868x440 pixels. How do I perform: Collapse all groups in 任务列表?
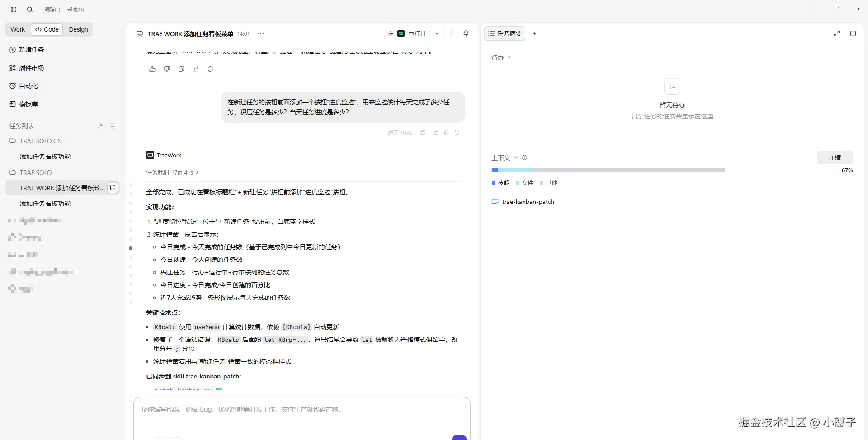pyautogui.click(x=100, y=126)
